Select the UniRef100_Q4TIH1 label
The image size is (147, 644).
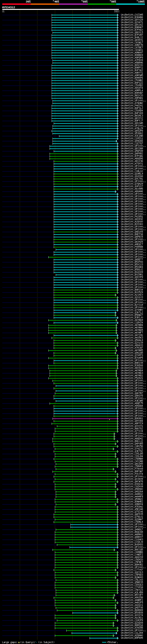point(132,335)
